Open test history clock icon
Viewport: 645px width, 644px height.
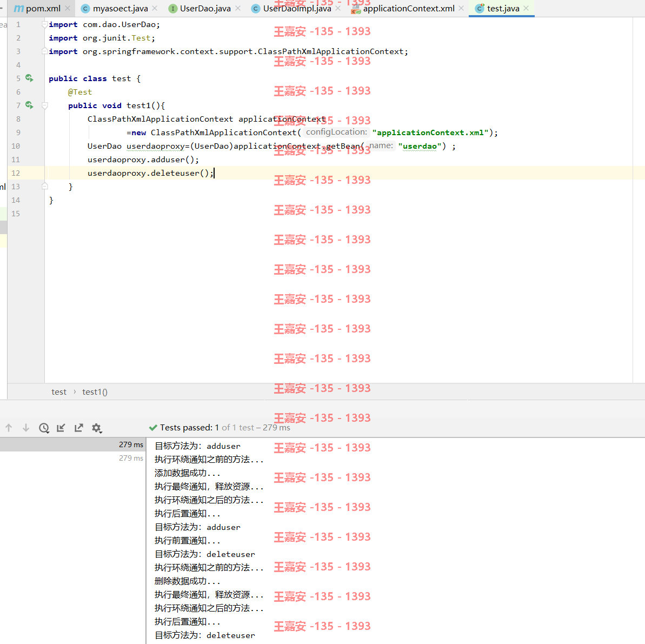pos(44,428)
